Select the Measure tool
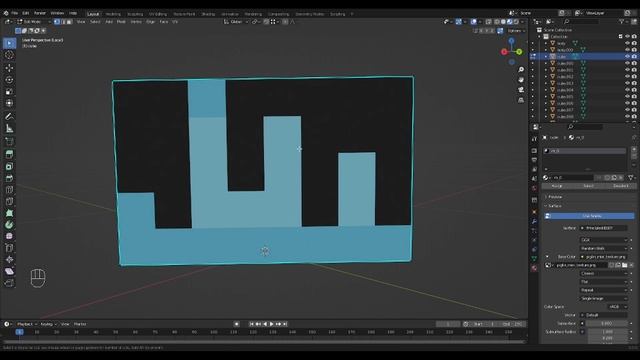The image size is (640, 360). point(9,129)
